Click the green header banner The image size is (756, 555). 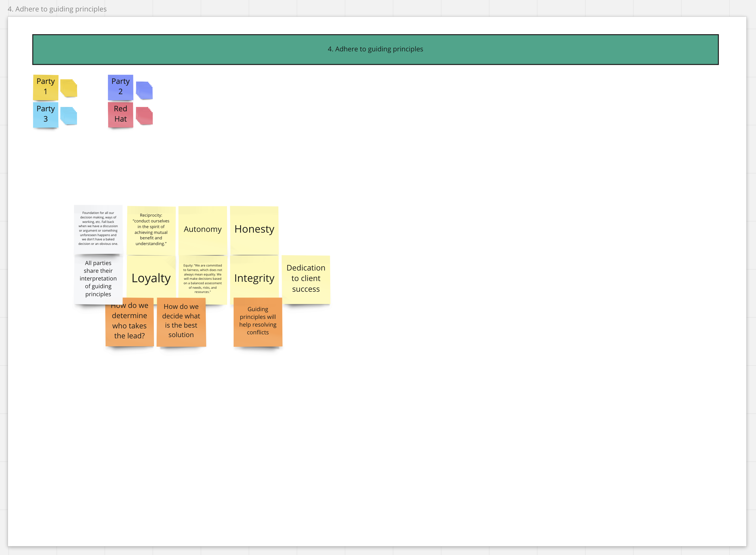coord(375,49)
